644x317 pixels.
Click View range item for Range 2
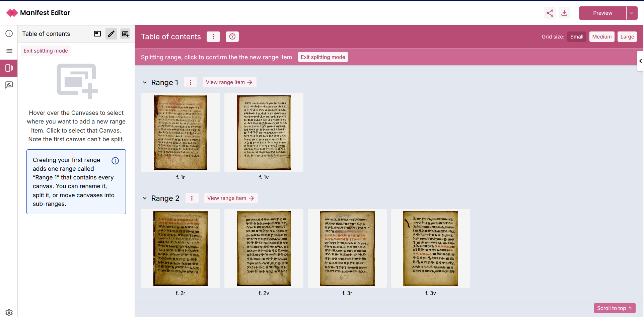231,198
